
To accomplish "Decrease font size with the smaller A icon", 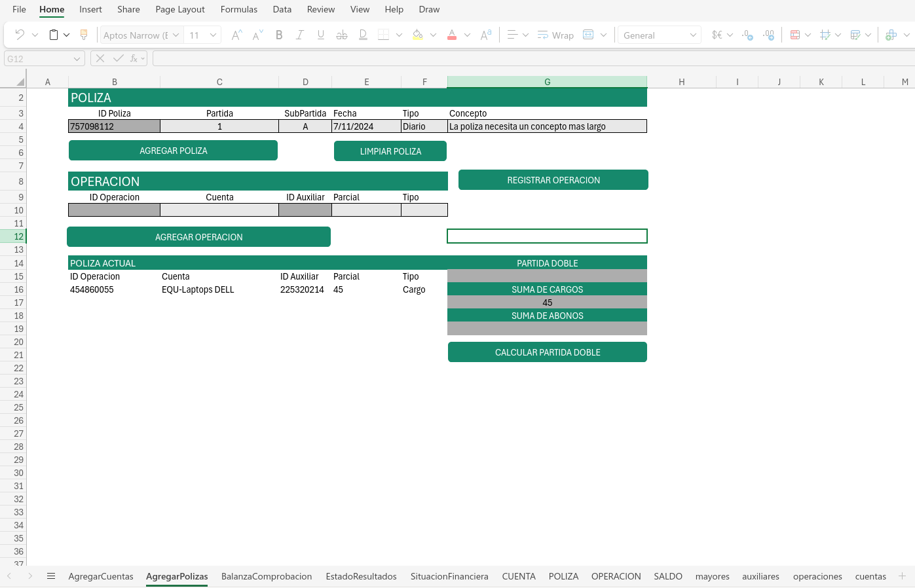I will [258, 35].
